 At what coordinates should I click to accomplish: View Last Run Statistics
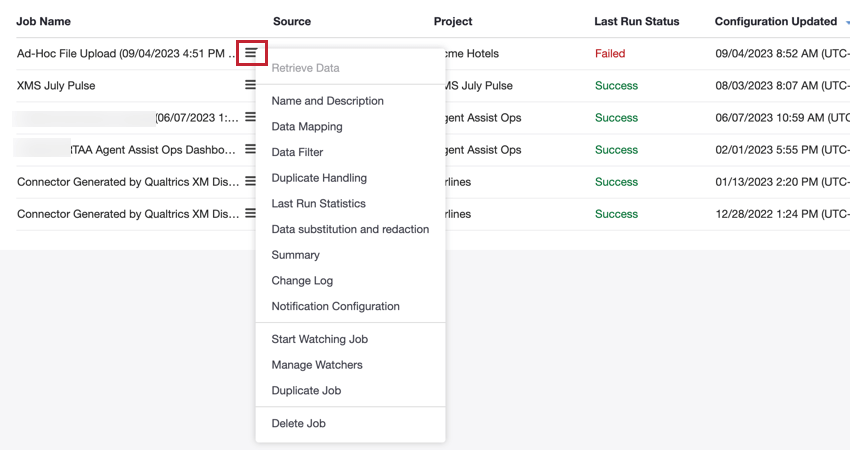pos(318,204)
